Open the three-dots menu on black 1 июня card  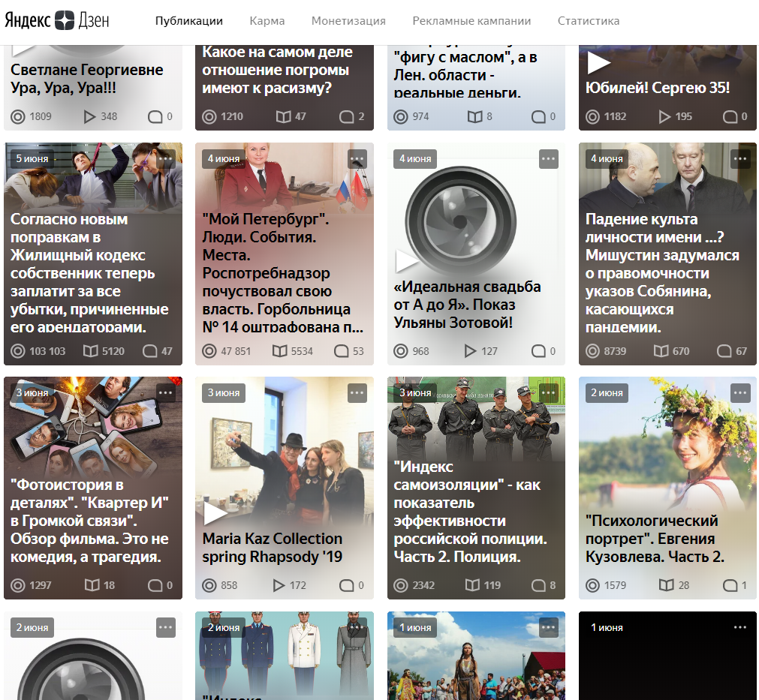coord(740,627)
